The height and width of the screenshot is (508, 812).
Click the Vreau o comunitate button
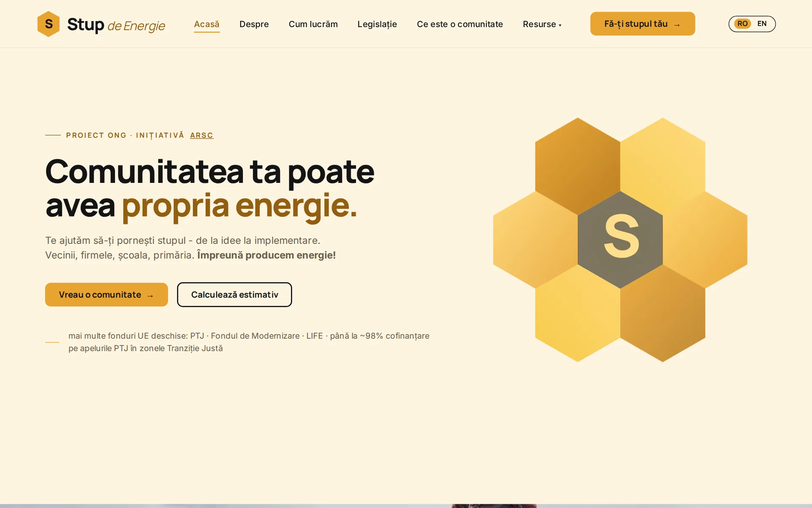[x=107, y=295]
